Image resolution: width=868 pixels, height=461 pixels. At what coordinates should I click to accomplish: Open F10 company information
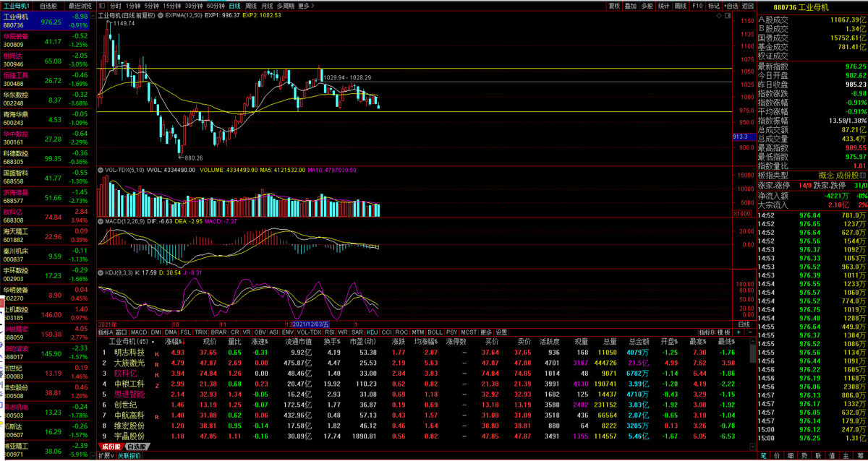pyautogui.click(x=697, y=5)
